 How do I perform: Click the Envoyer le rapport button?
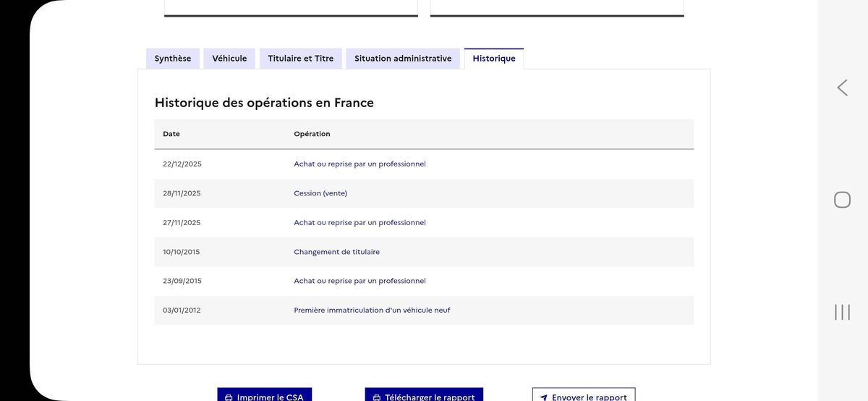[584, 394]
